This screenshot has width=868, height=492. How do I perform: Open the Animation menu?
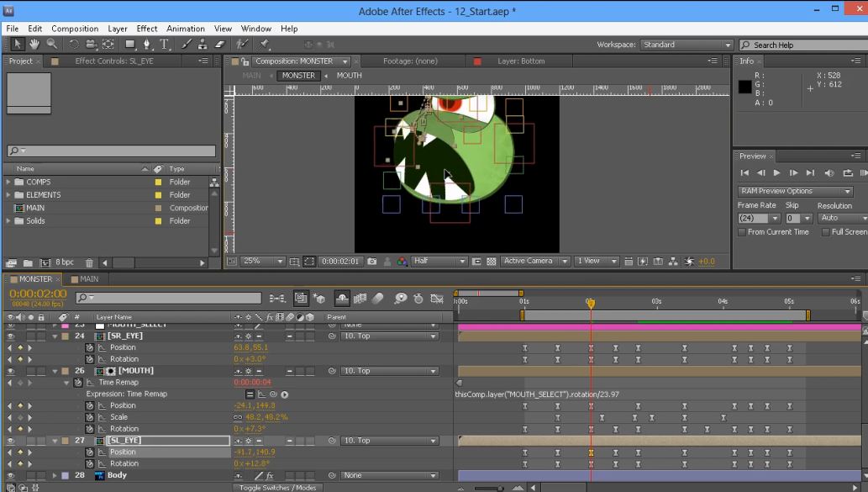pyautogui.click(x=186, y=29)
